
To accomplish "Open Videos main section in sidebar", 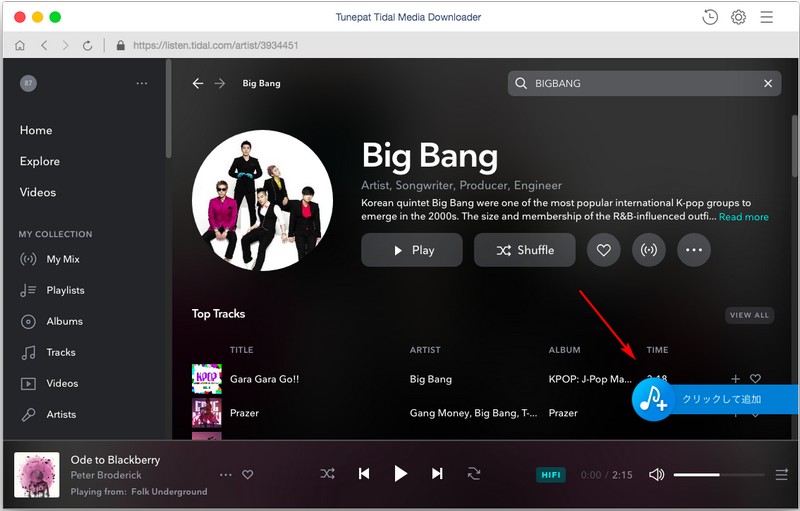I will click(38, 192).
